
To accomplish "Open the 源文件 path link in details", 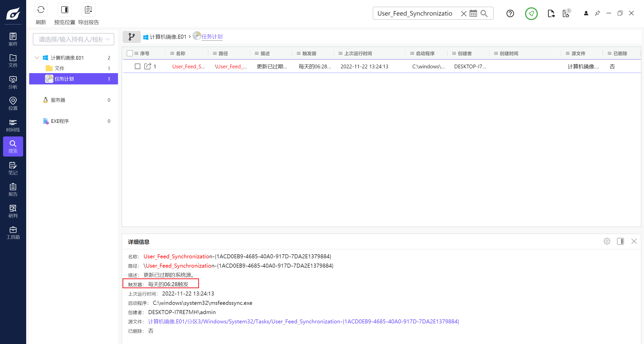I will tap(303, 322).
